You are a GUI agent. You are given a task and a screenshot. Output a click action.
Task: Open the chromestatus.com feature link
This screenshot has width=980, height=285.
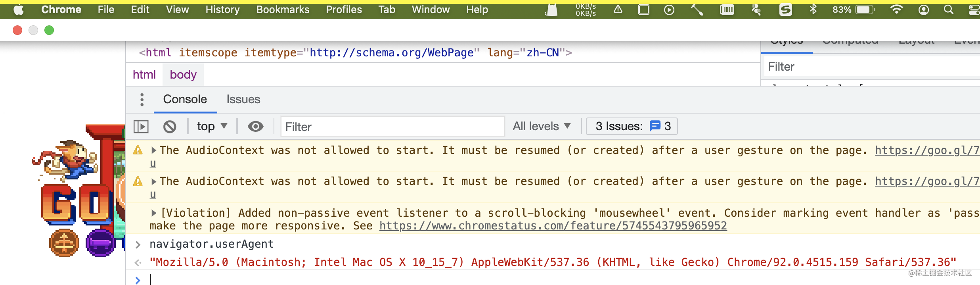[553, 226]
